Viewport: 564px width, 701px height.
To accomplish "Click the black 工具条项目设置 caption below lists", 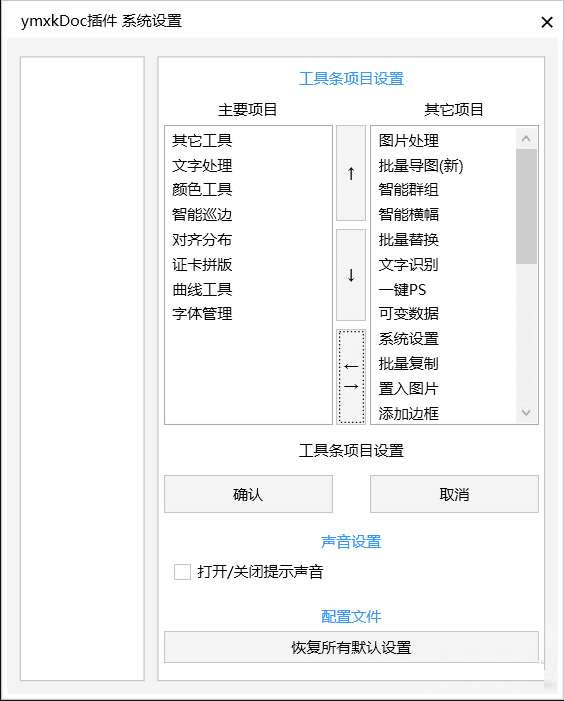I will [351, 451].
